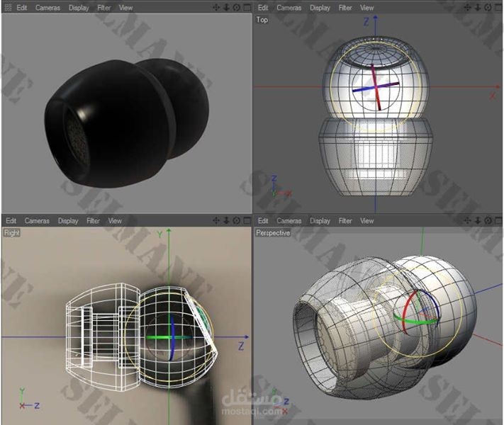Open the Edit menu of the Right viewport
The width and height of the screenshot is (504, 425).
point(11,221)
